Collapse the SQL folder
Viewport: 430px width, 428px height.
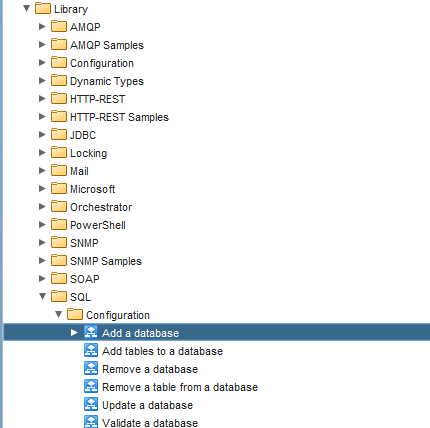pyautogui.click(x=43, y=296)
